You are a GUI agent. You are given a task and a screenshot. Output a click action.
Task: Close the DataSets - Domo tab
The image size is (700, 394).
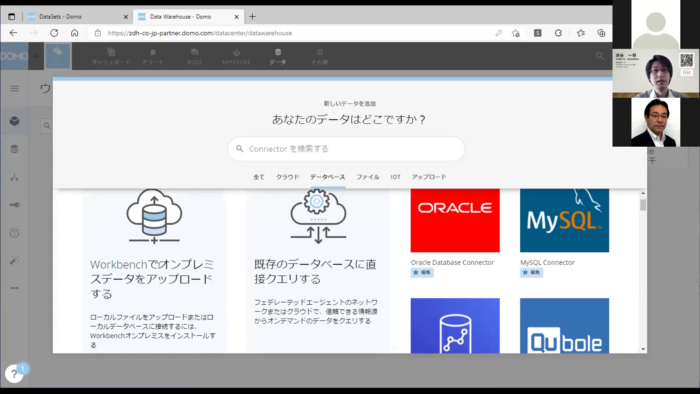coord(125,17)
